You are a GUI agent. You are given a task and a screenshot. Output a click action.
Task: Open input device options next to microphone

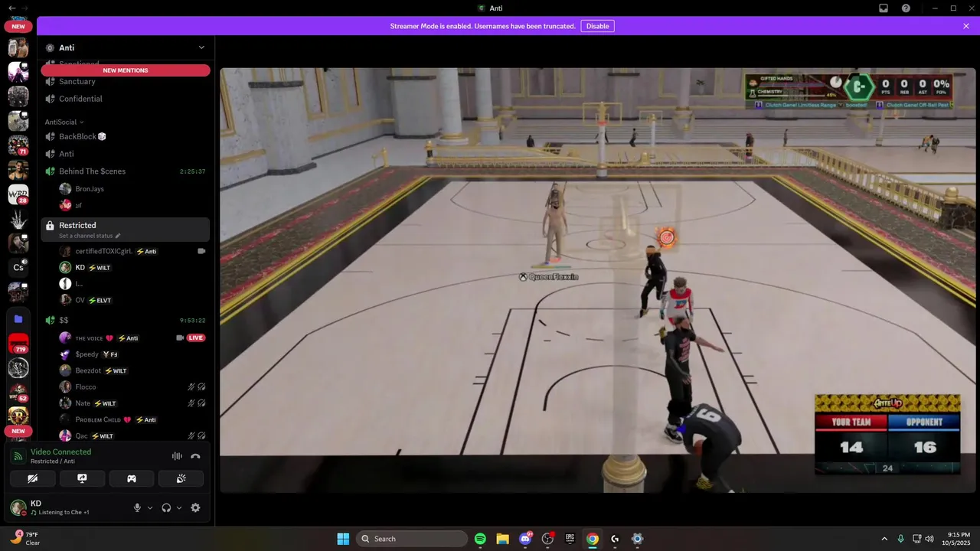[149, 507]
